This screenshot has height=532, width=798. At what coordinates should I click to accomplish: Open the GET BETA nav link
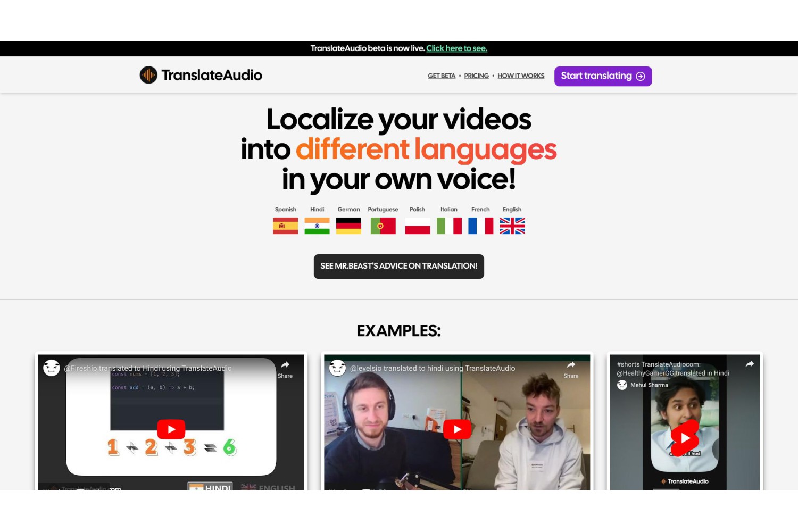point(442,76)
